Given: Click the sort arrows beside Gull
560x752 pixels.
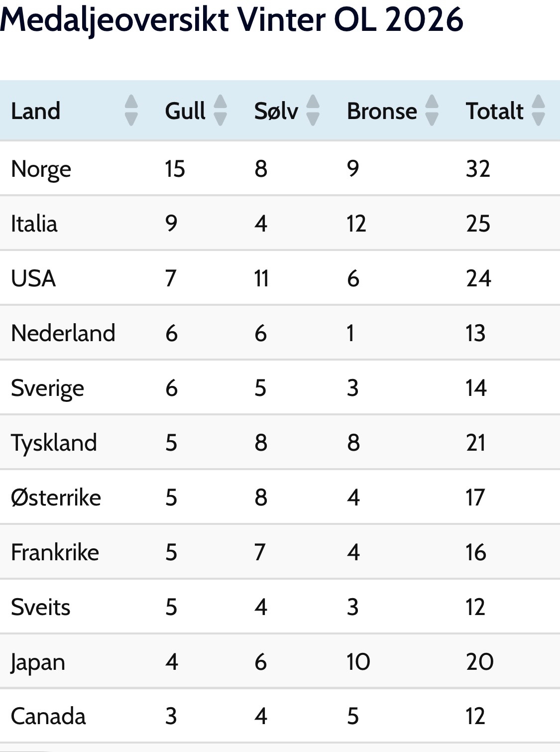Looking at the screenshot, I should point(220,111).
